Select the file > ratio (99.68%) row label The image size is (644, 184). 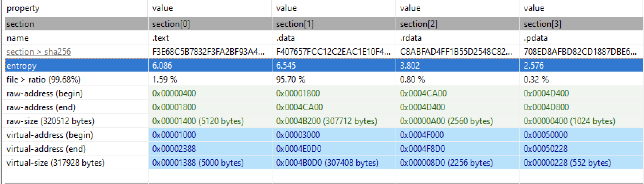[x=44, y=80]
